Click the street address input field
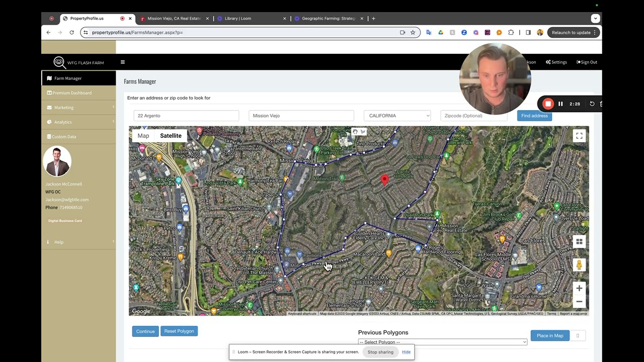This screenshot has height=362, width=644. click(x=186, y=116)
